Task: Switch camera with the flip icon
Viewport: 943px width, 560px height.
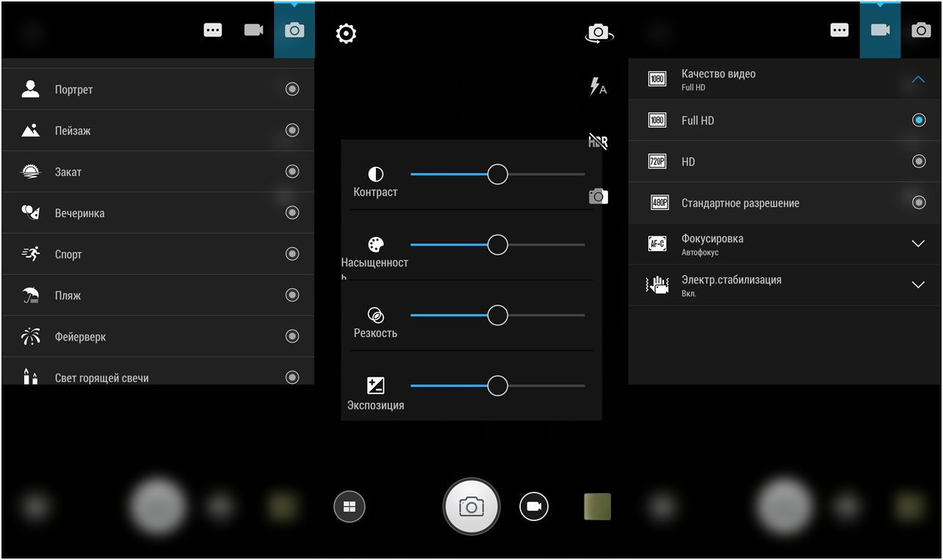Action: click(599, 33)
